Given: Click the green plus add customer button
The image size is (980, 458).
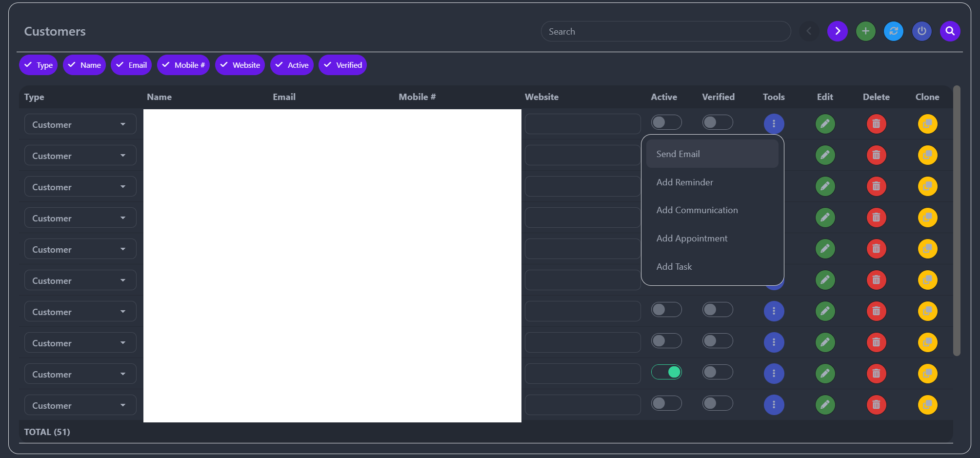Looking at the screenshot, I should pos(865,31).
